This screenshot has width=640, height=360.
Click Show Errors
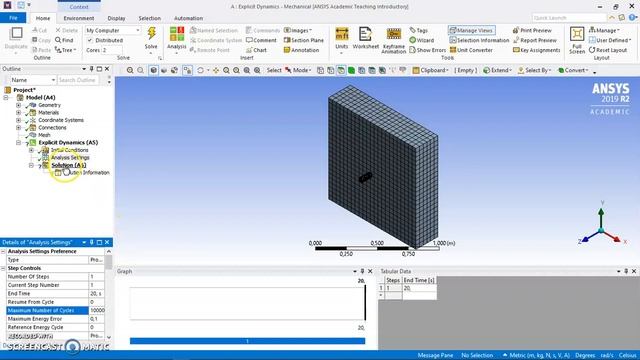[427, 50]
